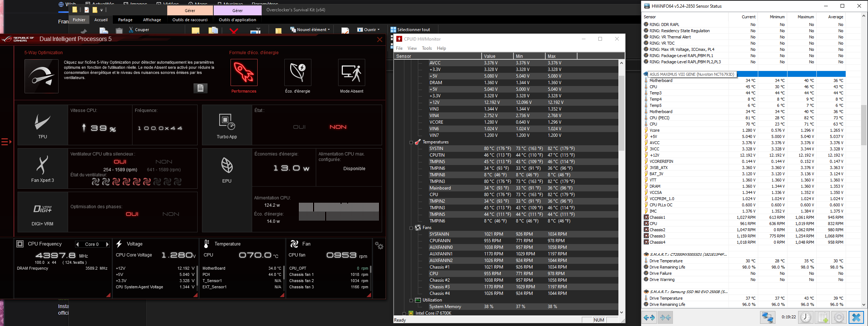Reset HWiNFO clock timer button
Image resolution: width=868 pixels, height=326 pixels.
[806, 317]
